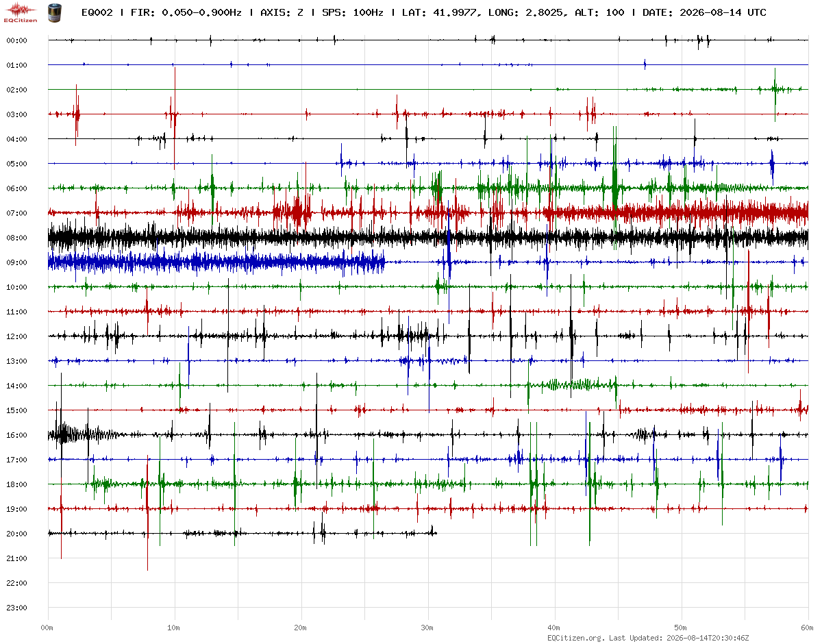
Task: Click the 23:00 hour label
Action: coord(16,608)
